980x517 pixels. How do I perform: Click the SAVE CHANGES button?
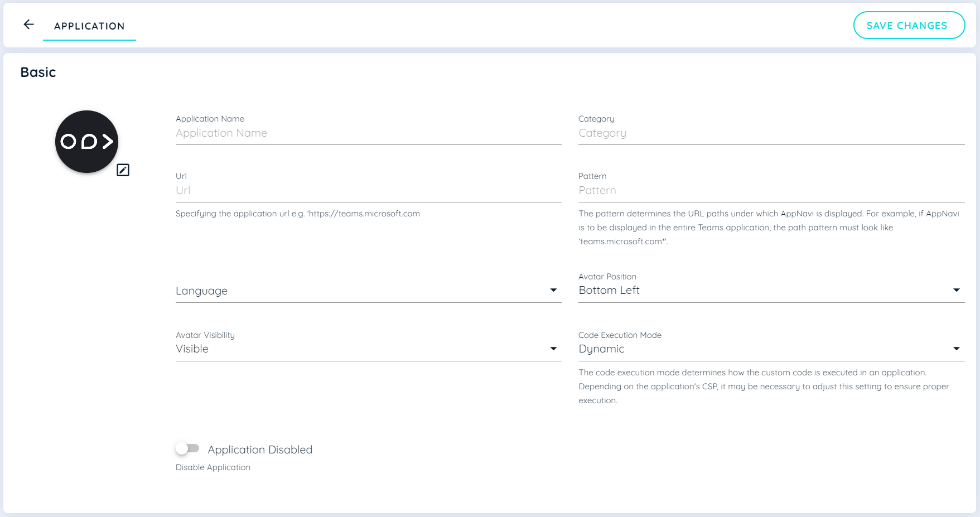[x=909, y=25]
